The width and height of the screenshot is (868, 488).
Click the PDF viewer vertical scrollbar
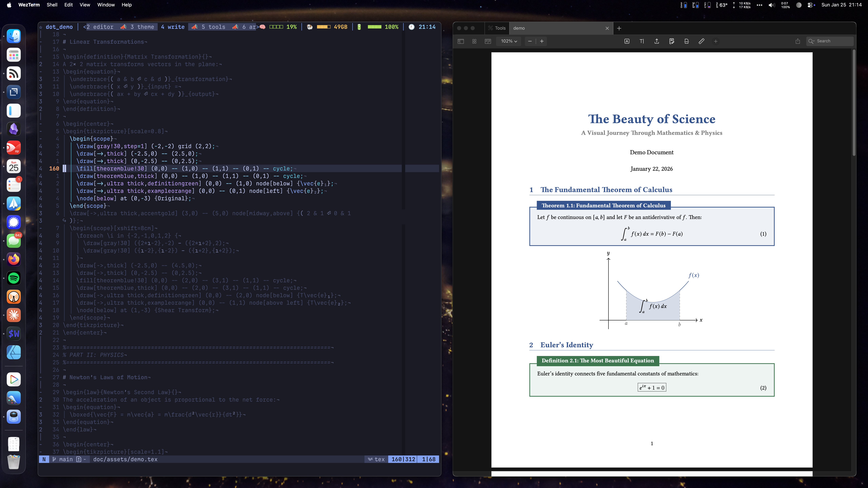[854, 103]
